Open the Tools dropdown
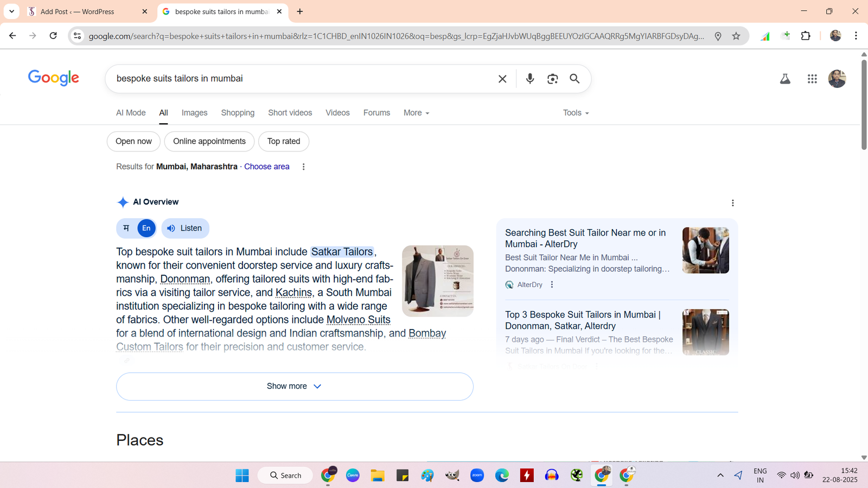 pyautogui.click(x=576, y=113)
